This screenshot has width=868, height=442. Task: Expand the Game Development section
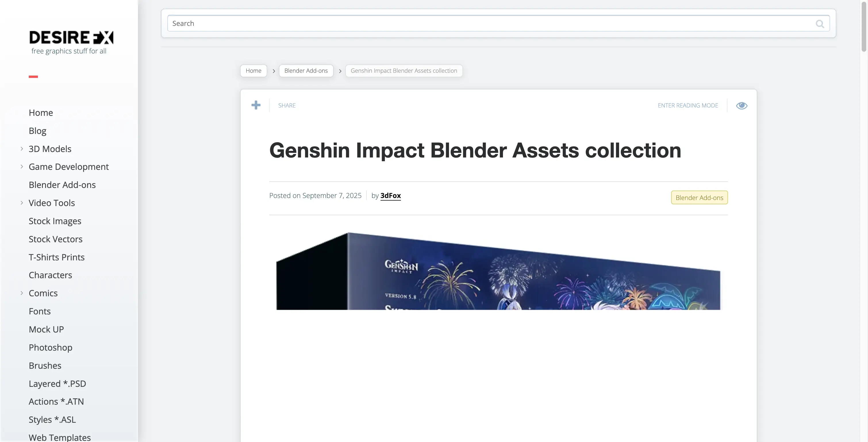(x=22, y=166)
